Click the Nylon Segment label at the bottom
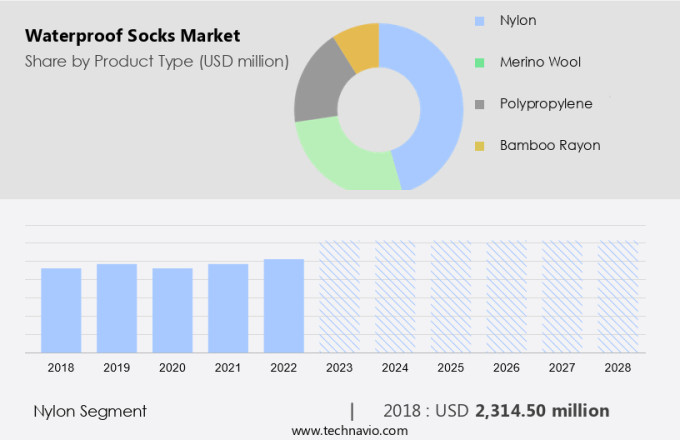Screen dimensions: 680x440 pyautogui.click(x=90, y=411)
